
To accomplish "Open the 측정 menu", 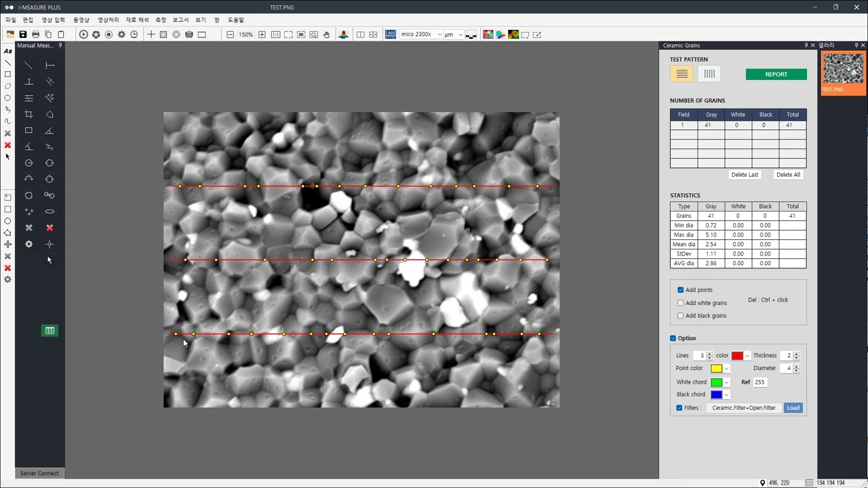I will (x=161, y=20).
